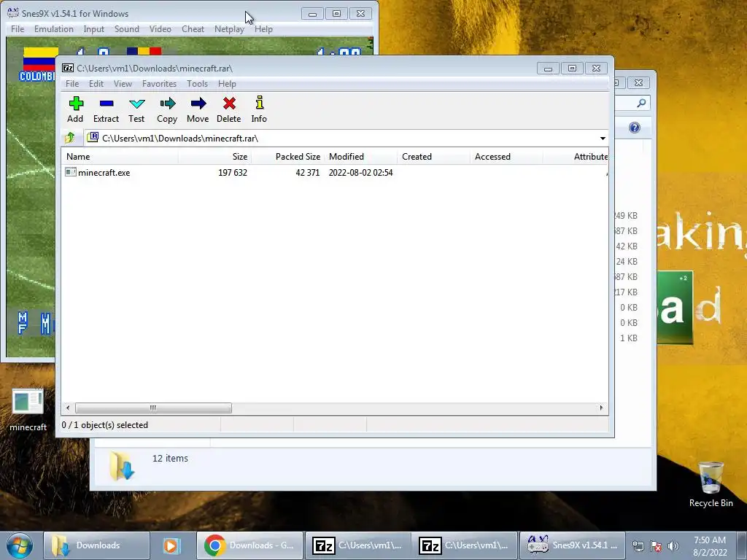Maximize the Snes9X window
The width and height of the screenshot is (747, 560).
click(x=336, y=14)
